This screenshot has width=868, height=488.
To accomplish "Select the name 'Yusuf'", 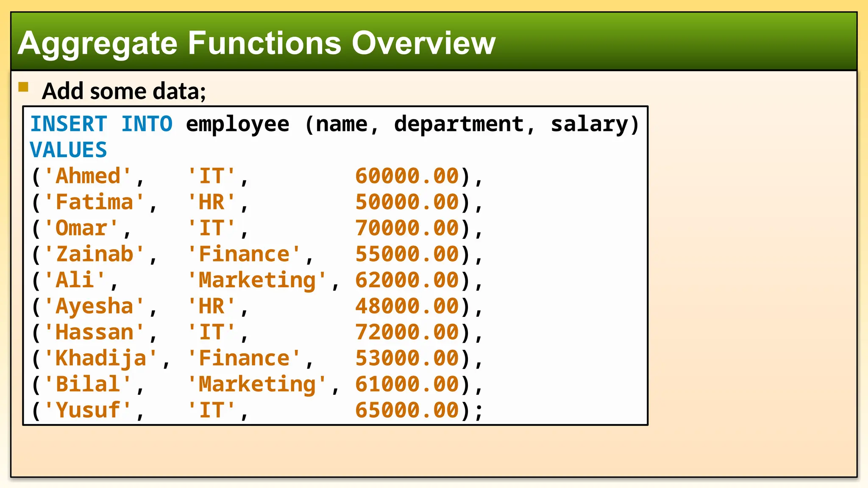I will (88, 410).
